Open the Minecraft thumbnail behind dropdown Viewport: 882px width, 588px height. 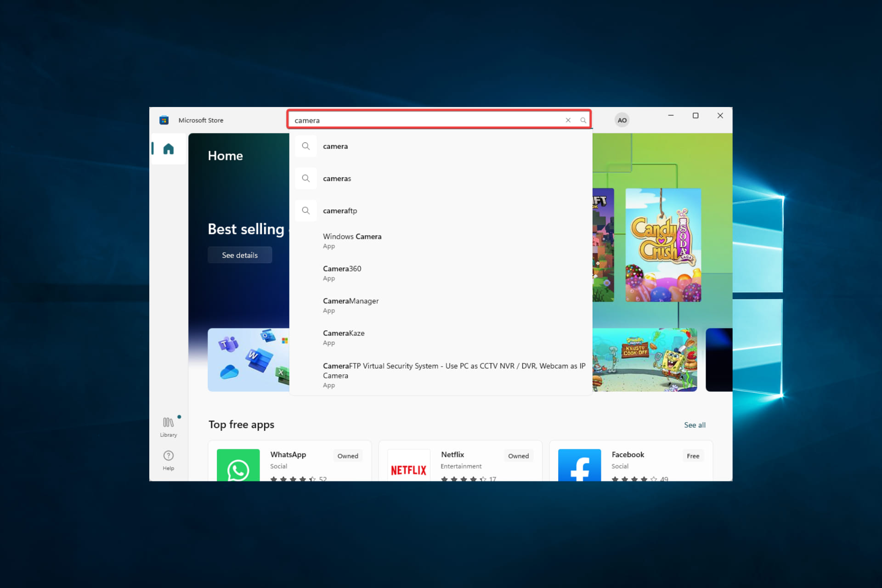(603, 245)
